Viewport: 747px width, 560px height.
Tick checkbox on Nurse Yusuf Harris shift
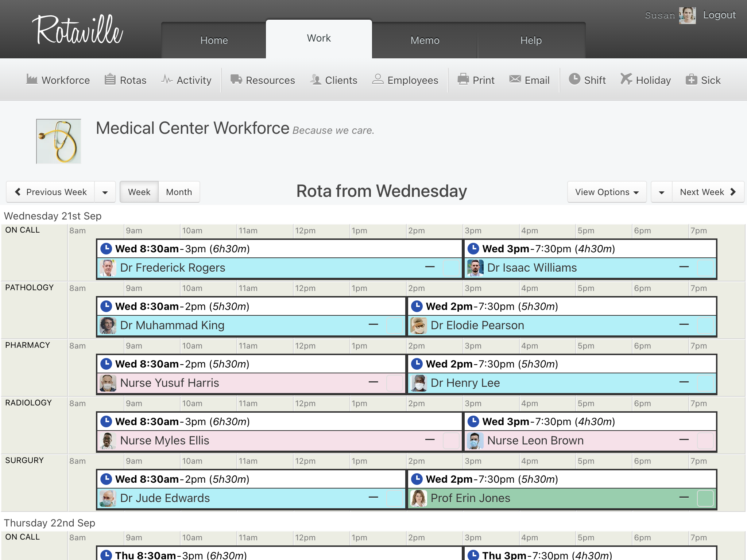(x=394, y=383)
